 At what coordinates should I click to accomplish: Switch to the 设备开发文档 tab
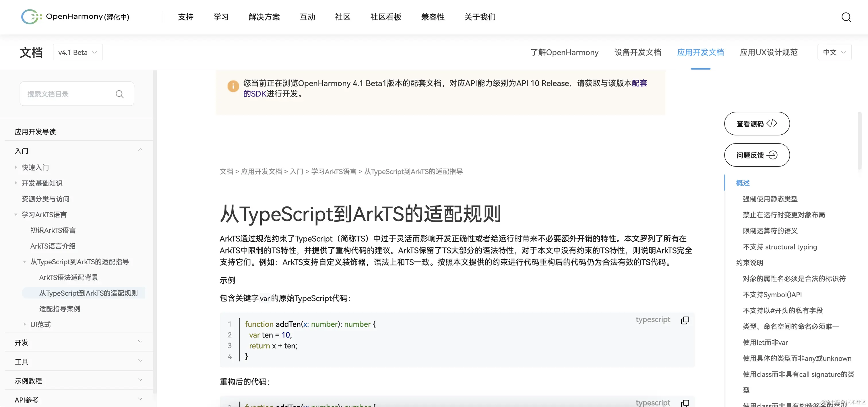(x=638, y=52)
